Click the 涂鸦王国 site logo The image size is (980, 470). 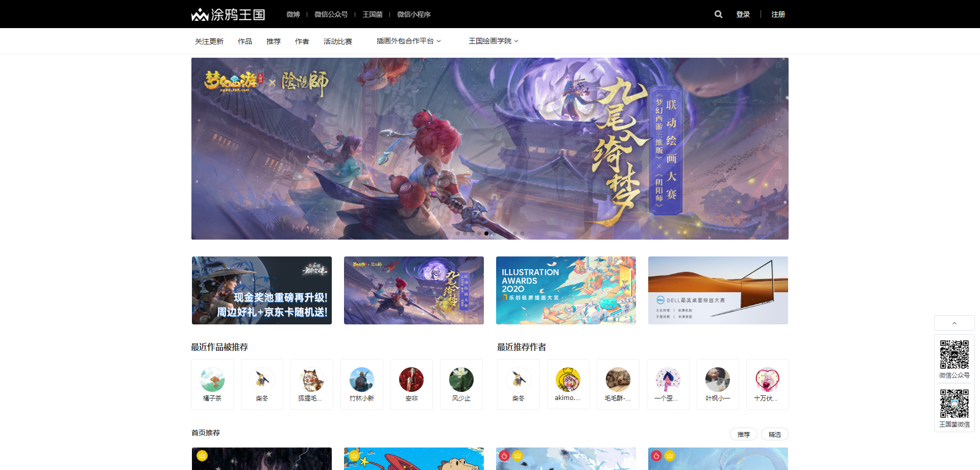pyautogui.click(x=228, y=14)
